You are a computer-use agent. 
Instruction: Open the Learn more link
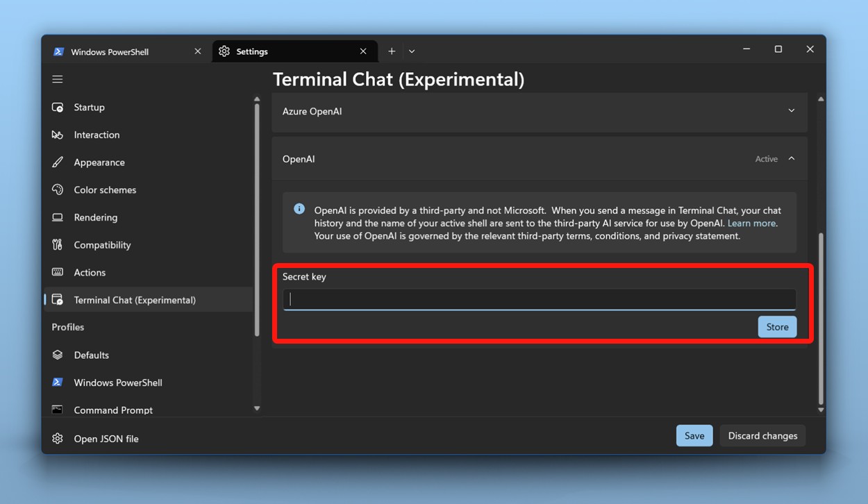751,223
